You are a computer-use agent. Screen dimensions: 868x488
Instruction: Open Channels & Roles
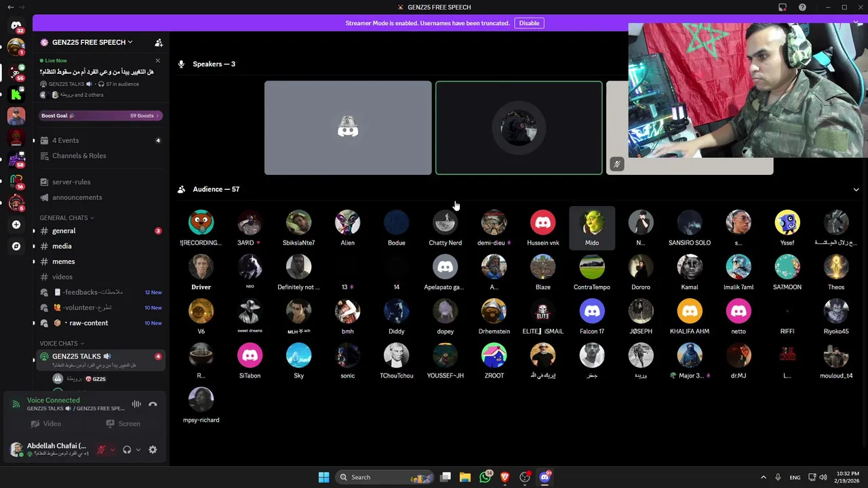click(x=100, y=156)
